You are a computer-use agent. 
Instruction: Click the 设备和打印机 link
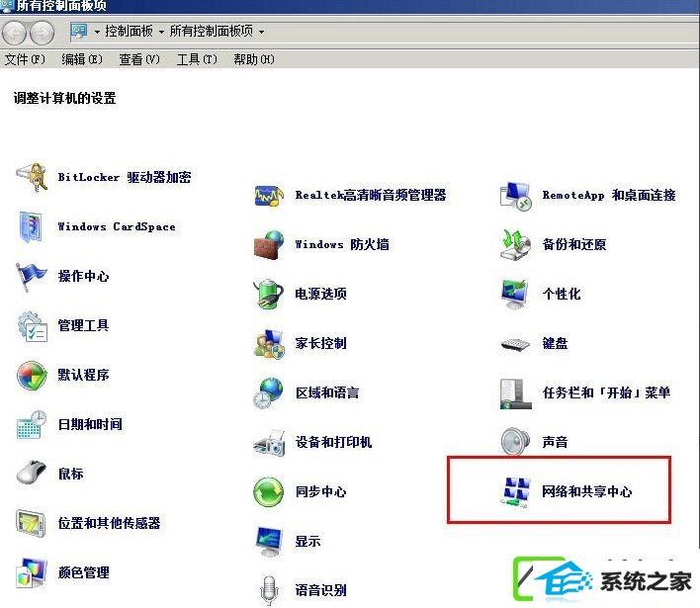[333, 442]
